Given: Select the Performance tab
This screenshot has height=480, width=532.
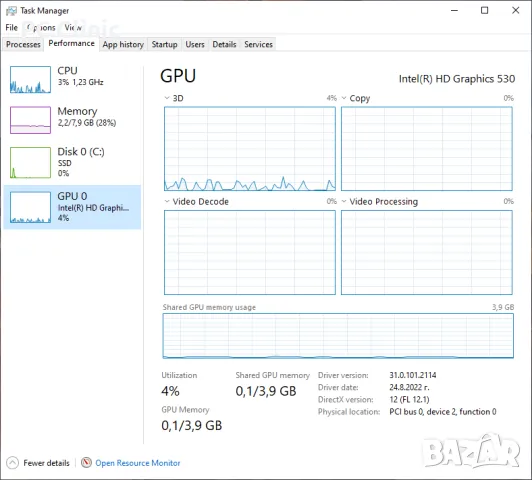Looking at the screenshot, I should tap(71, 43).
